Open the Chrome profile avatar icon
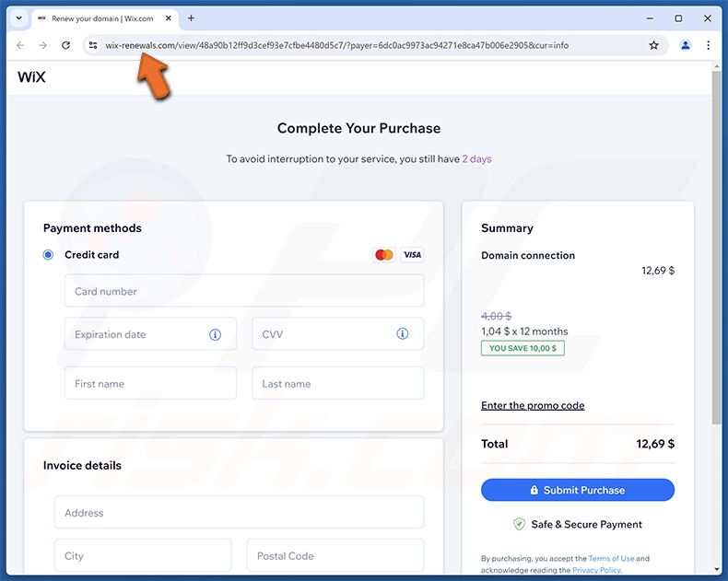This screenshot has height=581, width=728. click(x=685, y=45)
